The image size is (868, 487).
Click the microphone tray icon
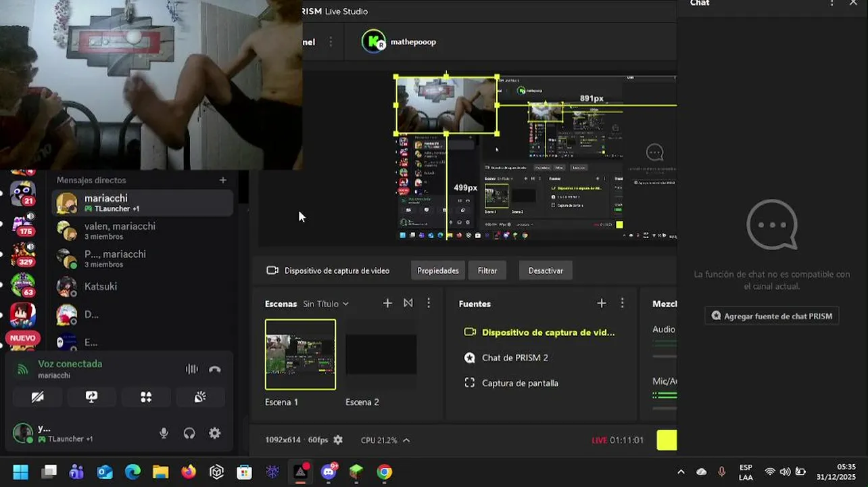[x=722, y=472]
